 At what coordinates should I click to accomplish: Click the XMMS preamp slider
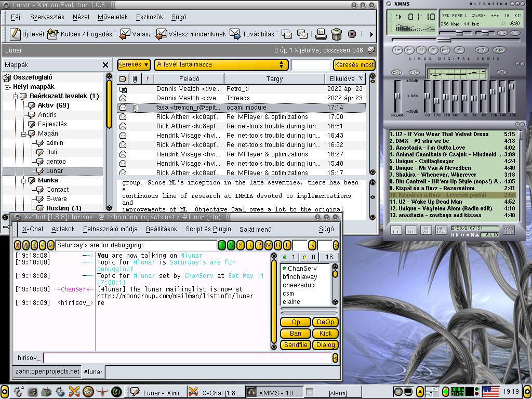click(x=398, y=97)
